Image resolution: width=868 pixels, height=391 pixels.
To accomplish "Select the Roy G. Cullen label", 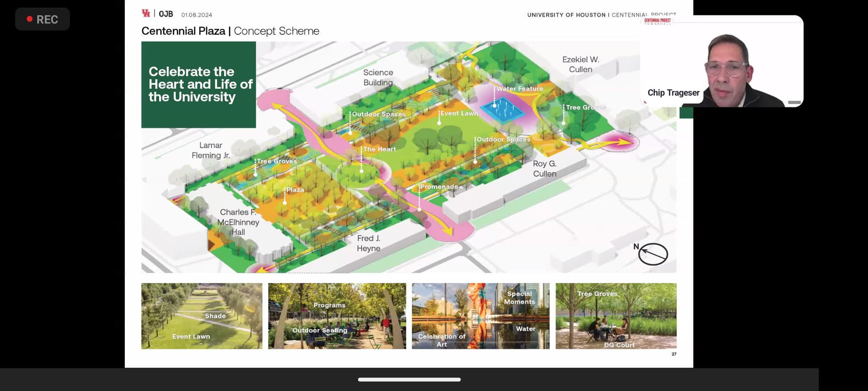I will point(545,169).
